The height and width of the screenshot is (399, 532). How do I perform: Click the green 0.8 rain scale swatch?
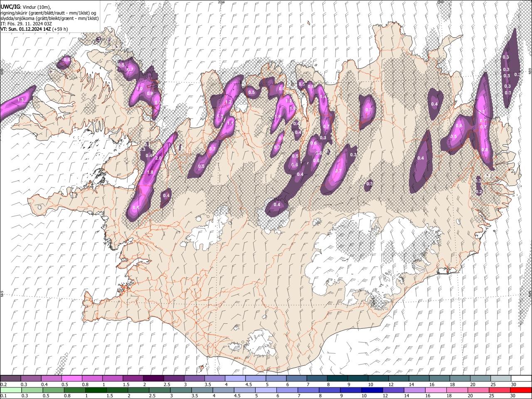[75, 390]
